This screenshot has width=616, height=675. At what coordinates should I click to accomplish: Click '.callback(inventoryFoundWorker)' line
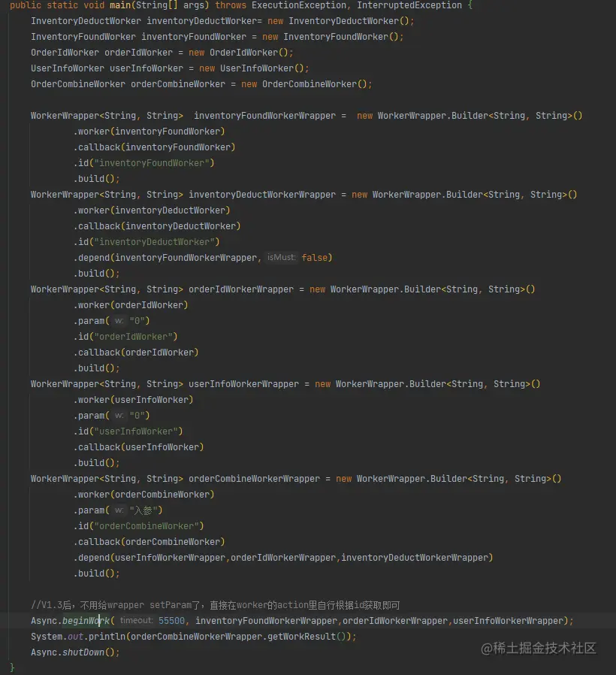155,147
